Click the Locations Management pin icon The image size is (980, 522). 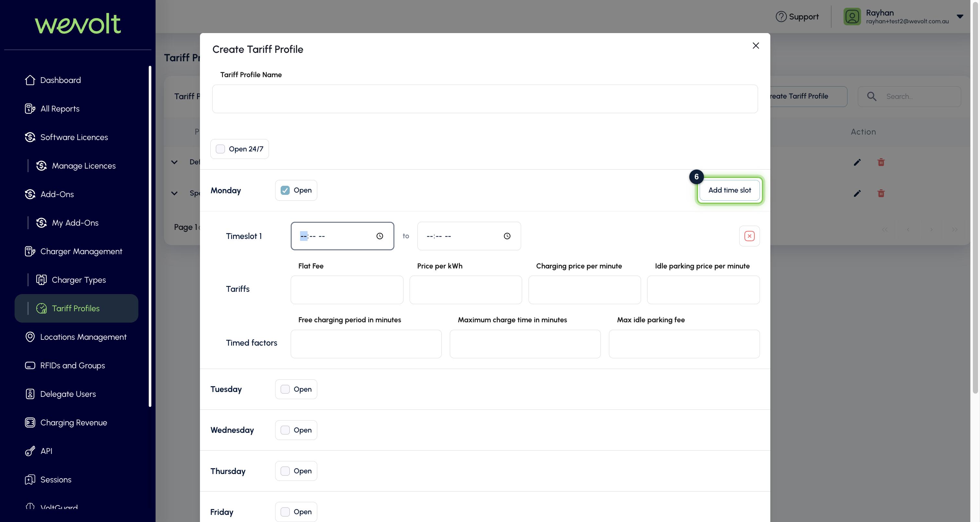click(30, 337)
